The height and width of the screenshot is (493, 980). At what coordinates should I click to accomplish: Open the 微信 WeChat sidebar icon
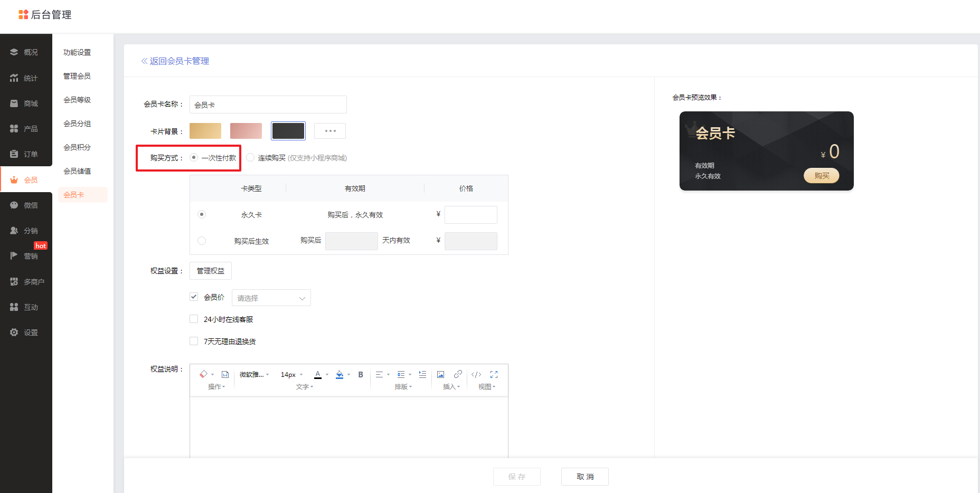14,205
